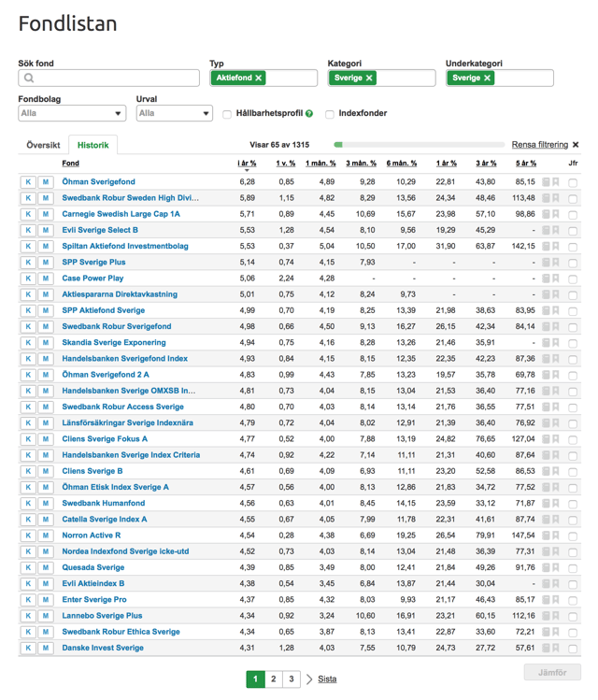Check compare box for Danske Invest Sverige

573,649
